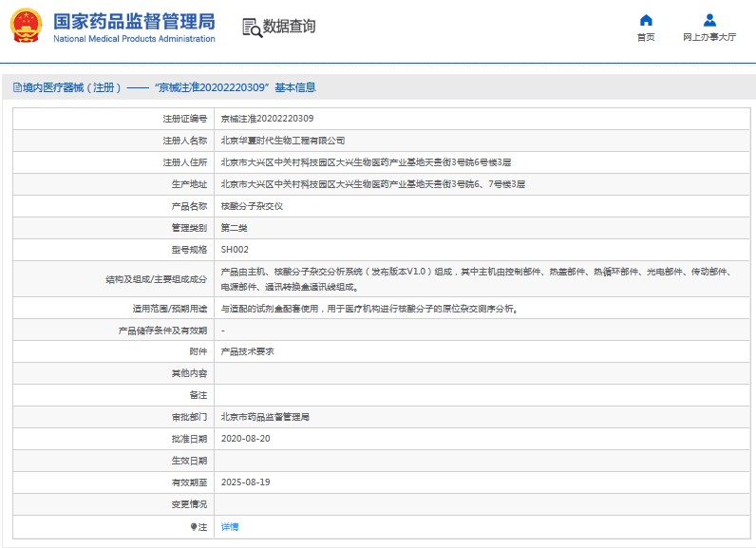Select model value SH002
Viewport: 756px width, 548px height.
[x=235, y=250]
